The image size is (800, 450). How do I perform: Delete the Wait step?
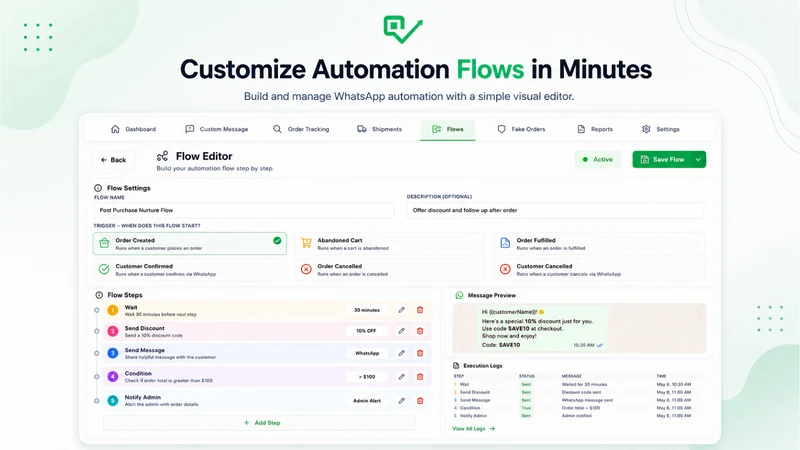[x=420, y=310]
